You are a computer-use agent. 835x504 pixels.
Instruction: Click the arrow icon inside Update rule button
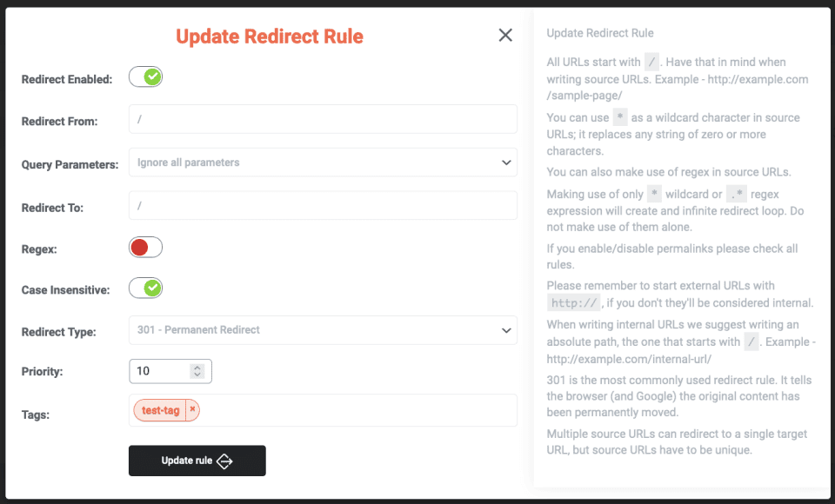click(x=224, y=461)
